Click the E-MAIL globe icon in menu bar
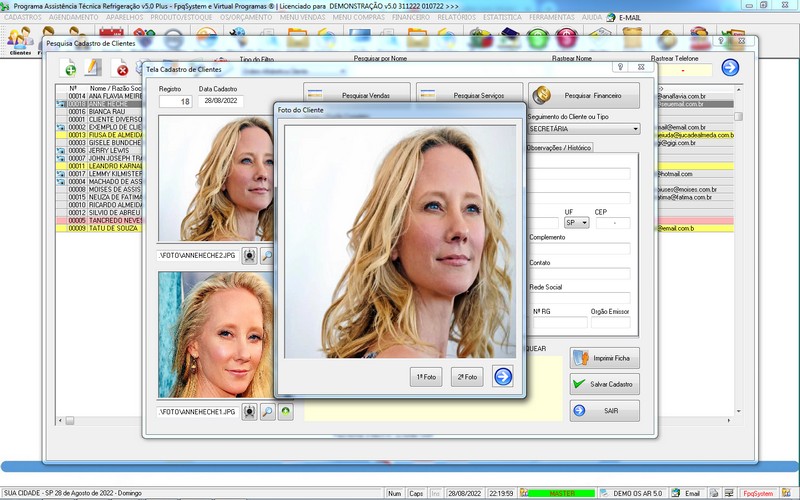 (611, 17)
